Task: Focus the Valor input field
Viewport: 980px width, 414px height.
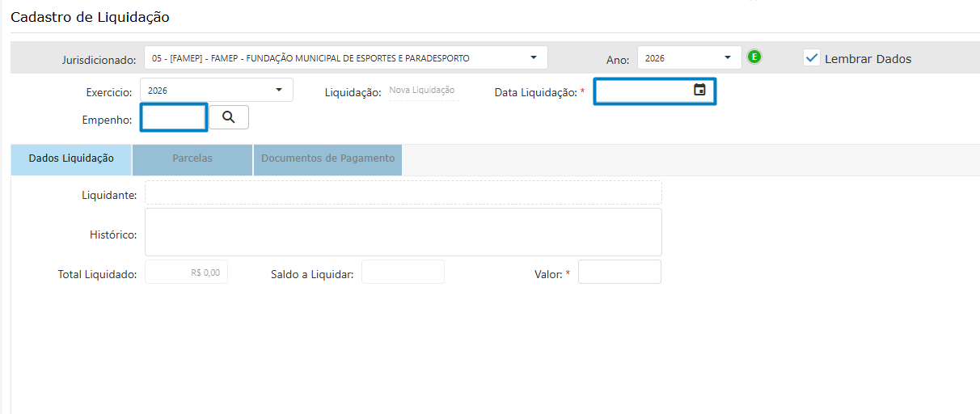Action: 619,272
